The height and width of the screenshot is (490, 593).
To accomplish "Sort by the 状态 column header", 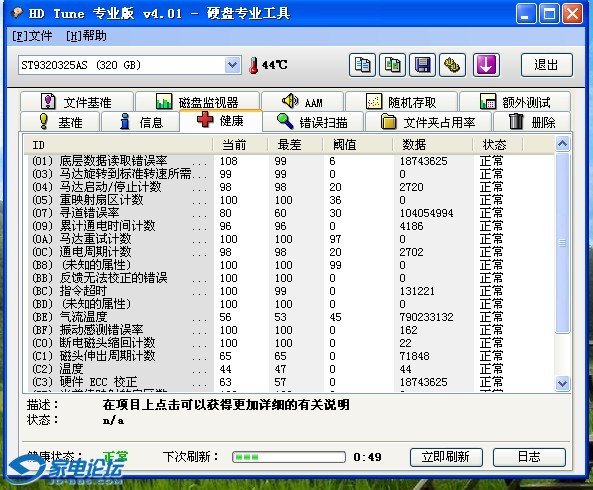I will (498, 145).
